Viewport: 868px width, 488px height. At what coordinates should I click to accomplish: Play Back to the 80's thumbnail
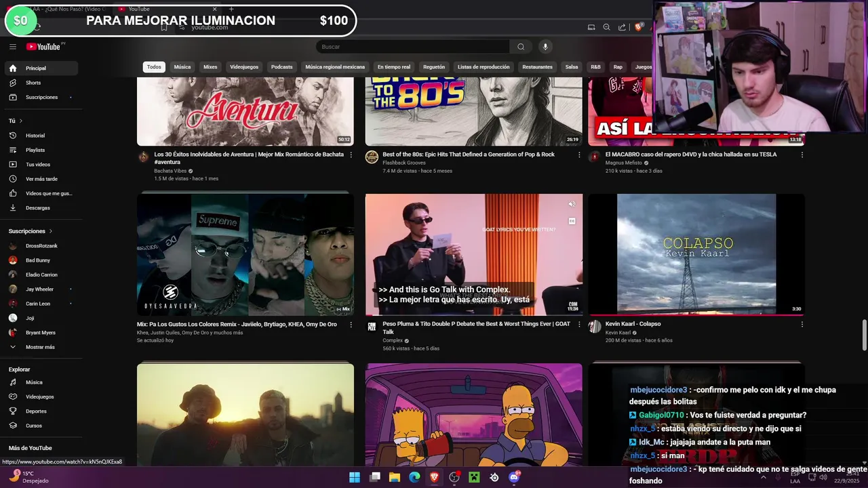(x=473, y=112)
